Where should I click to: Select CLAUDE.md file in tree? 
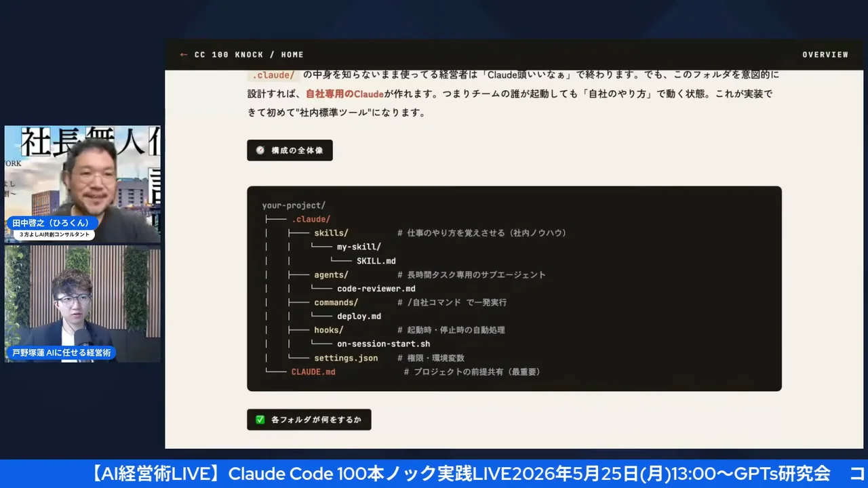pyautogui.click(x=313, y=372)
